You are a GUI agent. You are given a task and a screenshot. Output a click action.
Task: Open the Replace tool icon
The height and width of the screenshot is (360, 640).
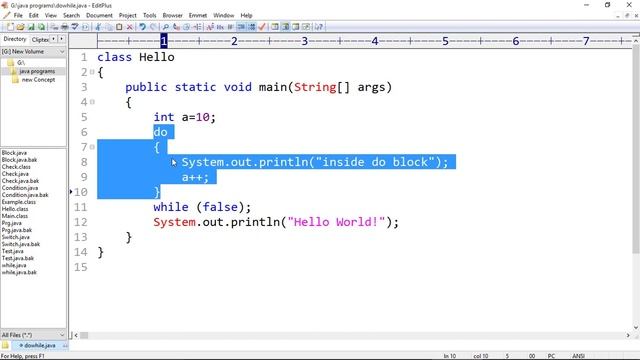point(176,27)
